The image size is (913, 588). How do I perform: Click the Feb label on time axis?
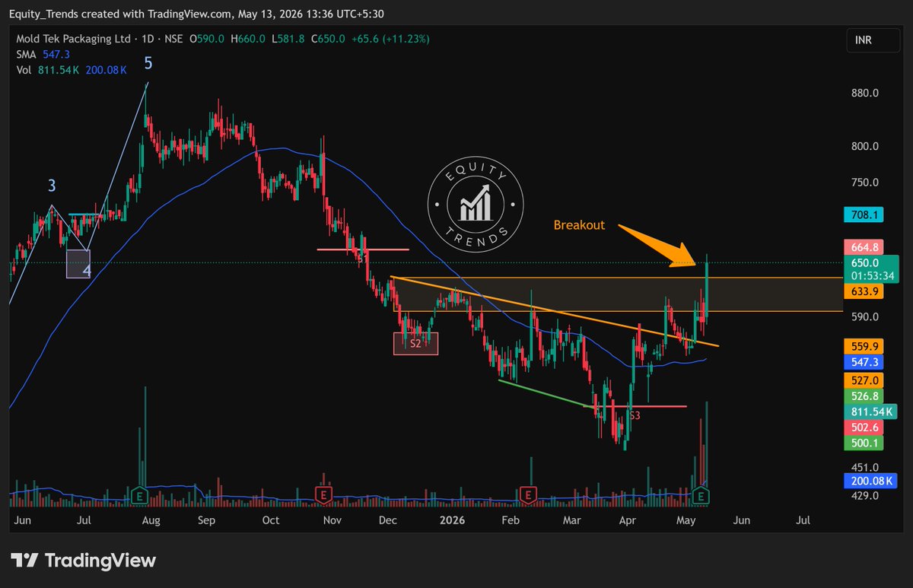tap(511, 520)
